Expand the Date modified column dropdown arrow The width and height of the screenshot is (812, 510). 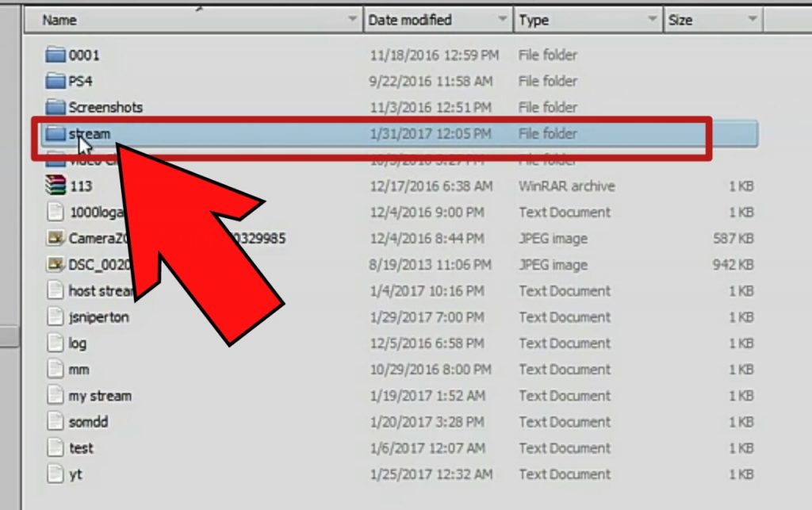coord(503,20)
